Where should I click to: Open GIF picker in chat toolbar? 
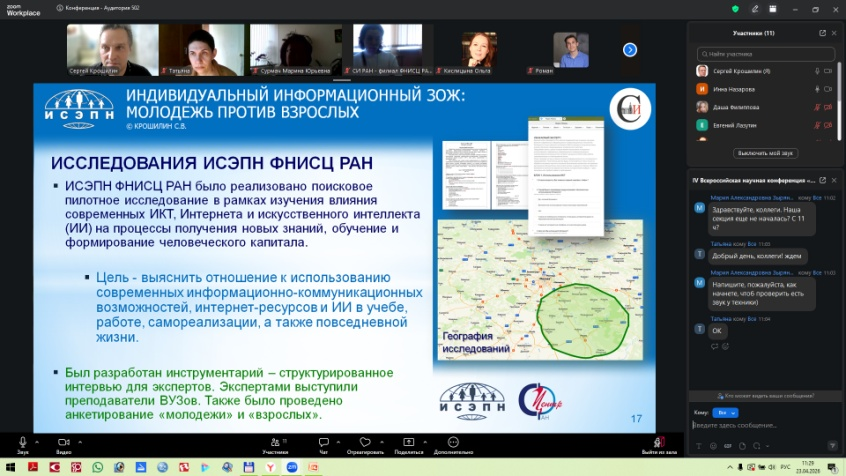point(728,446)
